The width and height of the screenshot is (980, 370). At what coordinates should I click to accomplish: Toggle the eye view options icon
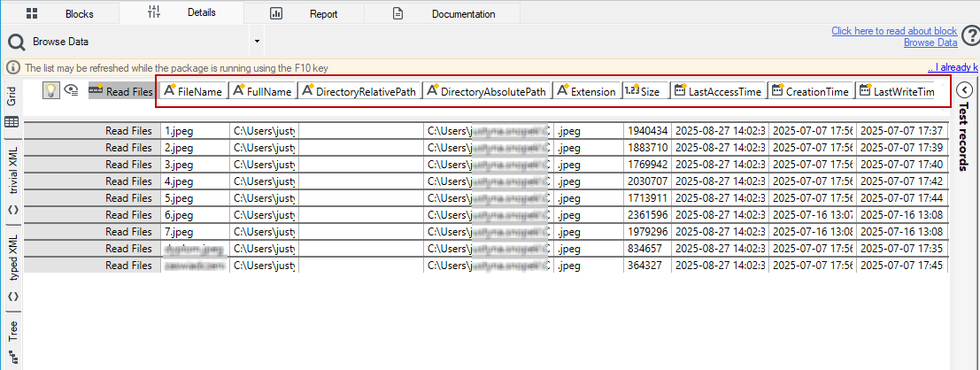pyautogui.click(x=71, y=91)
